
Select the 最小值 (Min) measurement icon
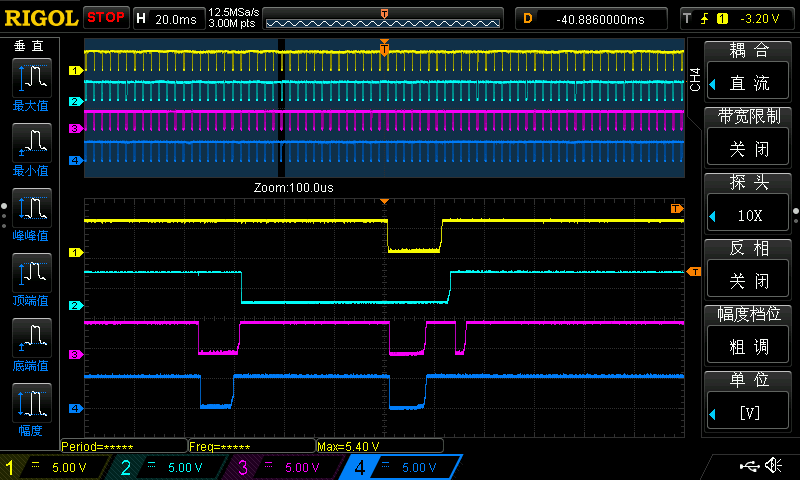point(32,143)
